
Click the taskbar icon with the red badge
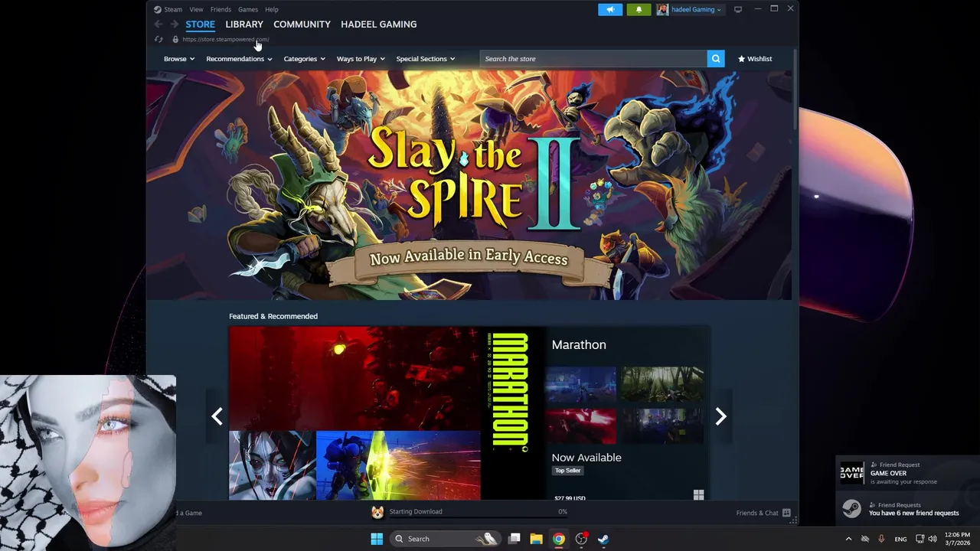coord(581,539)
